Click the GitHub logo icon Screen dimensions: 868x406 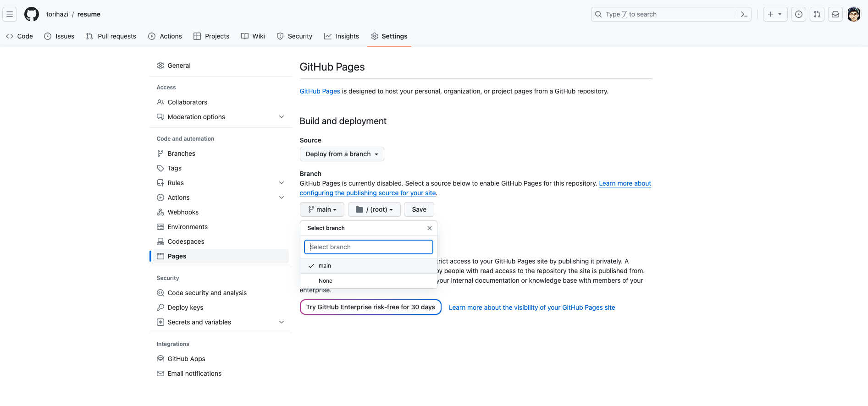(x=32, y=14)
